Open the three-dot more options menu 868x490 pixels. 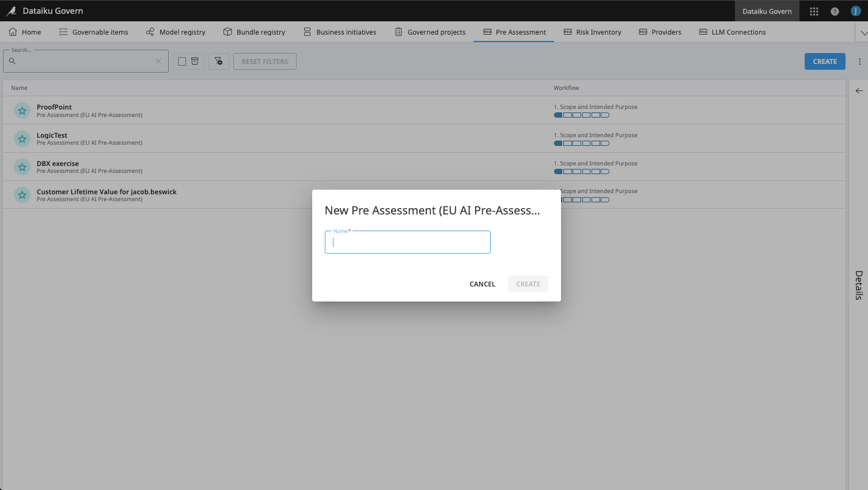(x=859, y=62)
